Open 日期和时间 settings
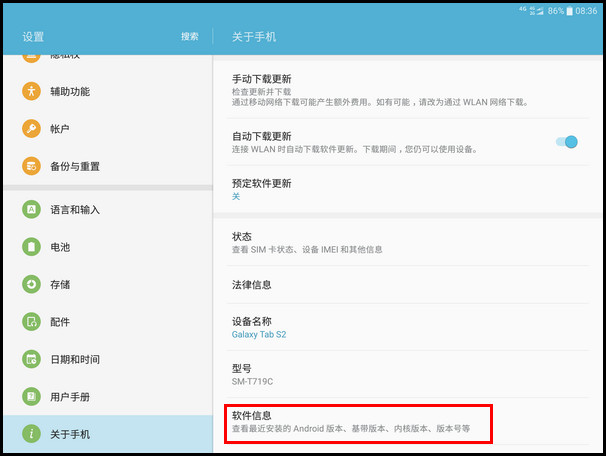This screenshot has width=606, height=456. 108,359
